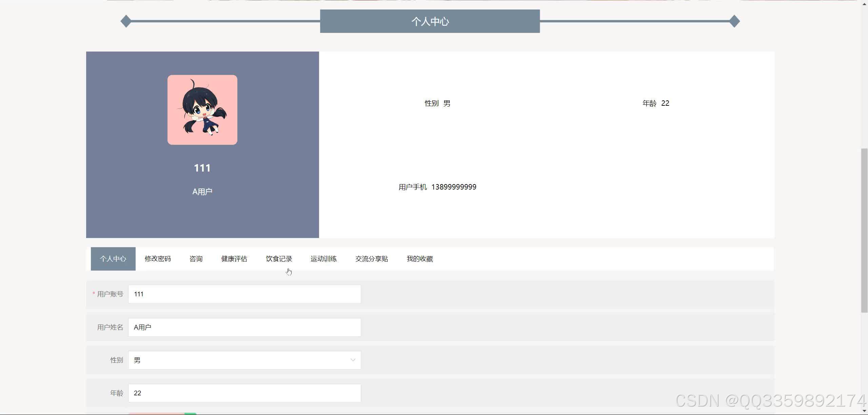Screen dimensions: 868x415
Task: Select the active 个人中心 tab
Action: [113, 259]
